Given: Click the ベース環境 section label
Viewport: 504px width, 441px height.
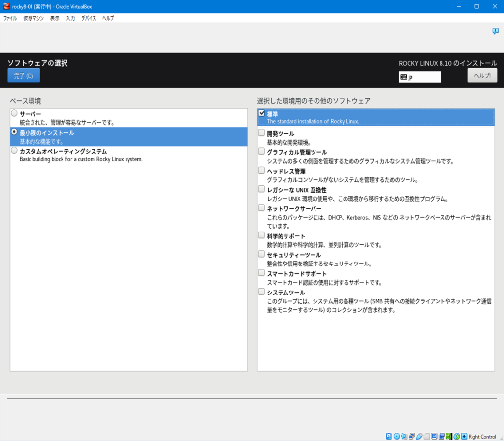Looking at the screenshot, I should point(26,101).
